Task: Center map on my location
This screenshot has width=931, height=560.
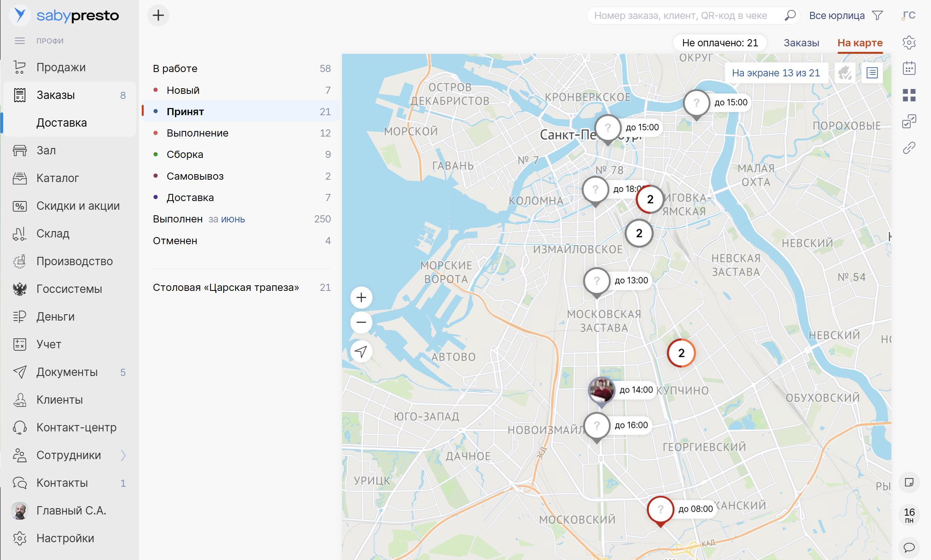Action: pyautogui.click(x=361, y=351)
